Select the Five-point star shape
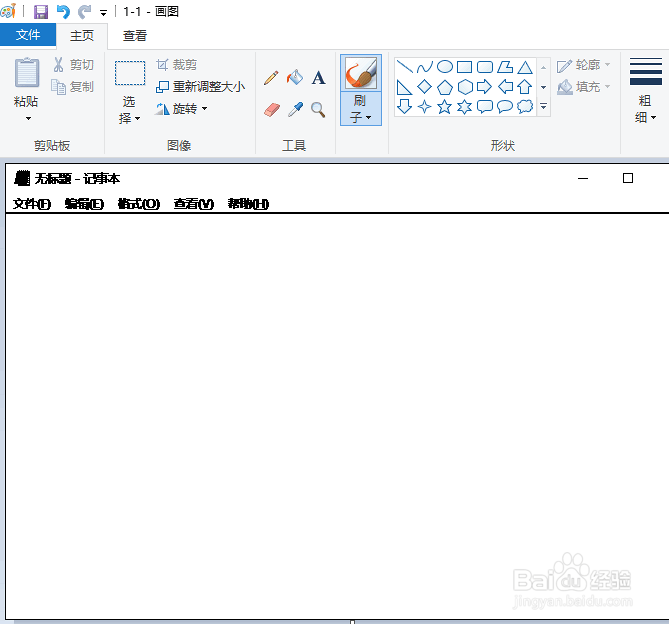This screenshot has height=624, width=669. point(445,107)
